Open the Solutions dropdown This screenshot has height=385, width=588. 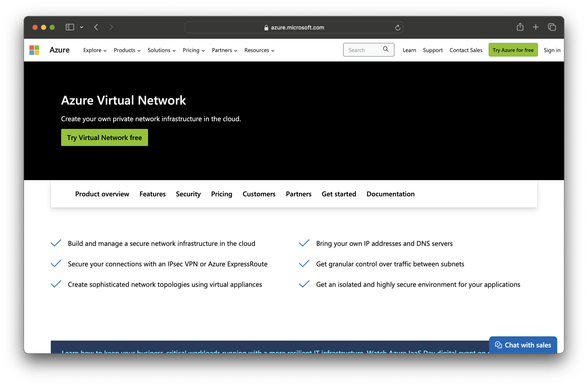point(162,50)
